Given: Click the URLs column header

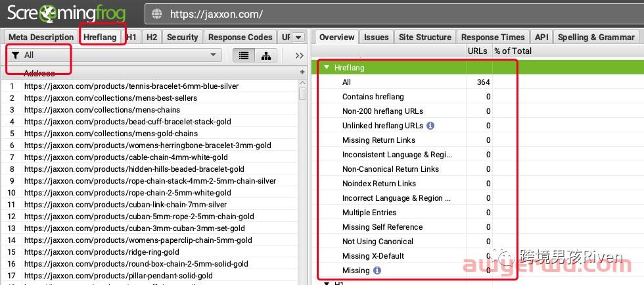Looking at the screenshot, I should (478, 51).
